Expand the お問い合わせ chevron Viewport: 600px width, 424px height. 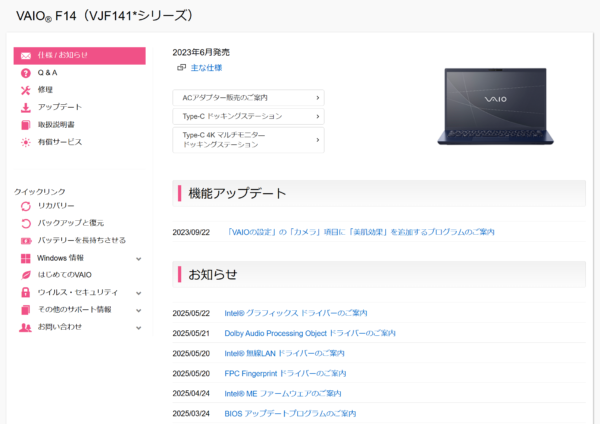pyautogui.click(x=139, y=328)
